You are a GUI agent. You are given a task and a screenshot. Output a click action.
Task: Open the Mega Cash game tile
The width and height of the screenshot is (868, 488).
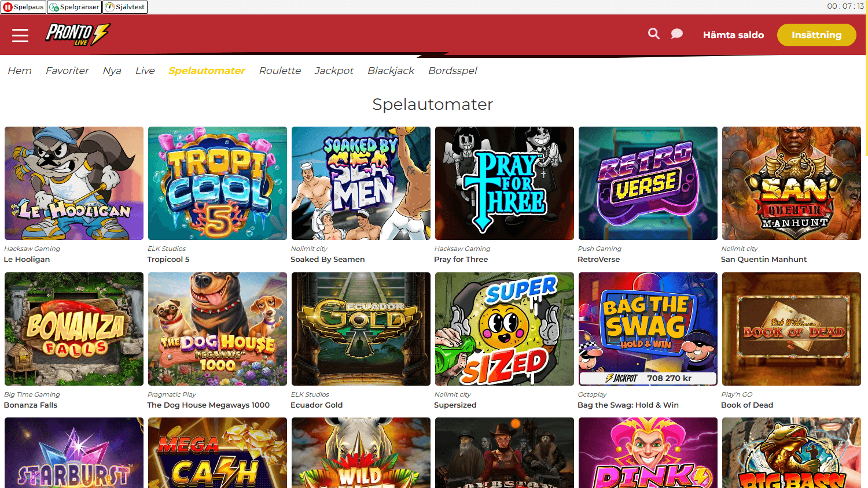[x=218, y=453]
